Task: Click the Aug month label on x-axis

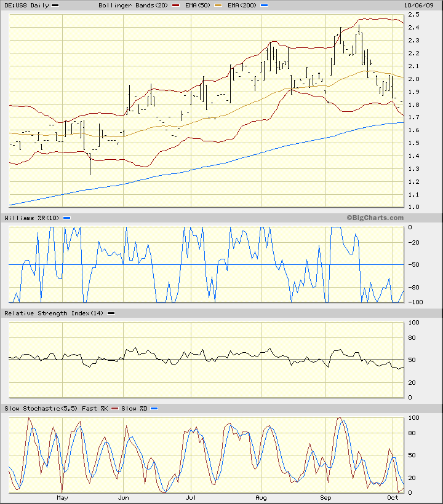Action: coord(261,498)
